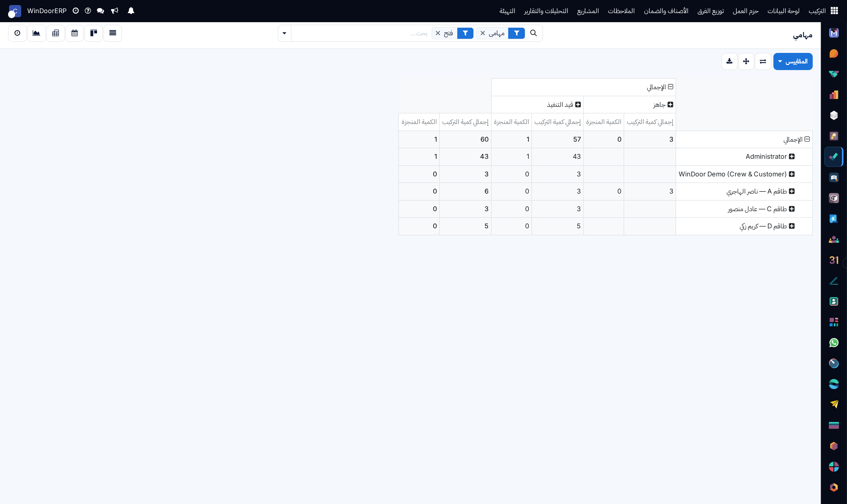This screenshot has height=504, width=847.
Task: Click the فتح filter funnel icon
Action: [465, 33]
